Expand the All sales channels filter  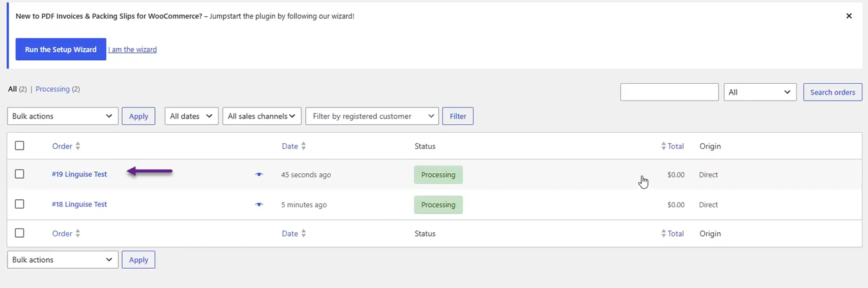click(262, 116)
